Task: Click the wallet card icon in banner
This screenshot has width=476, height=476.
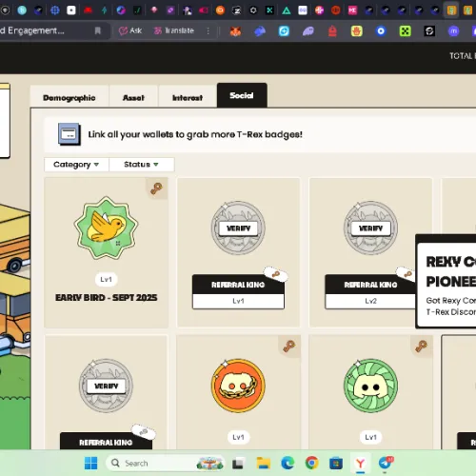Action: point(69,134)
